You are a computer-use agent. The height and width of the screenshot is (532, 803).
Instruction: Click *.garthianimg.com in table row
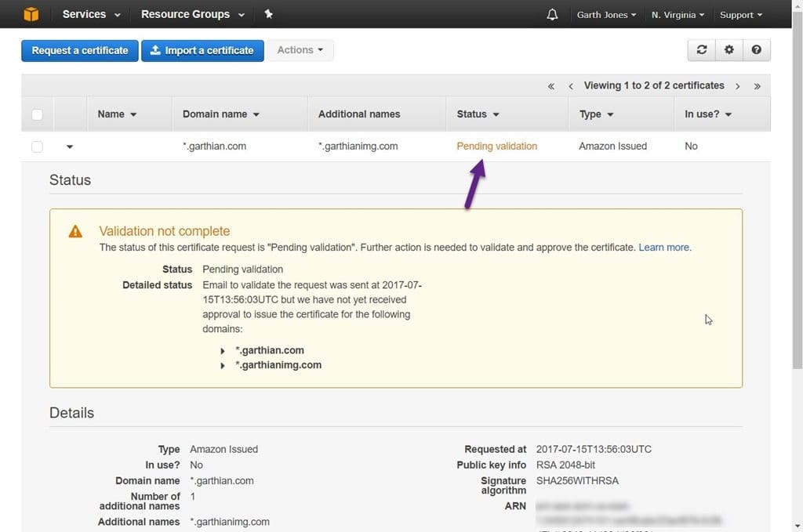tap(358, 147)
